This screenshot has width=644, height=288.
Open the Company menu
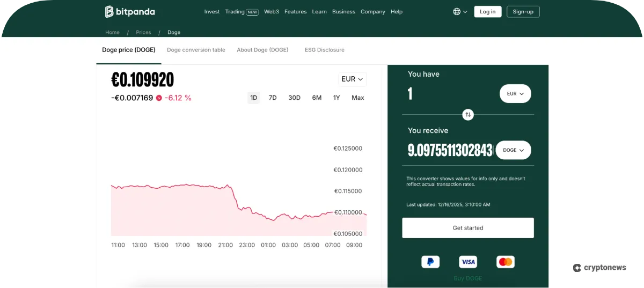373,12
